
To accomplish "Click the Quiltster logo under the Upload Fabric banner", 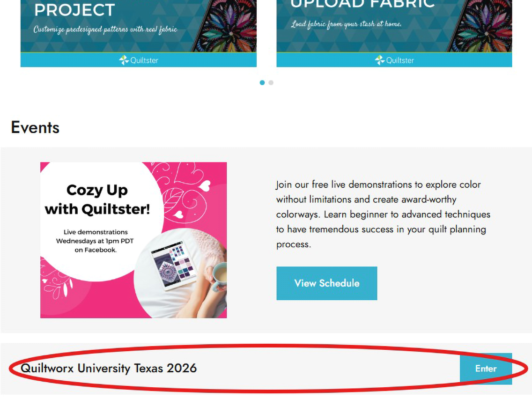I will (x=394, y=60).
